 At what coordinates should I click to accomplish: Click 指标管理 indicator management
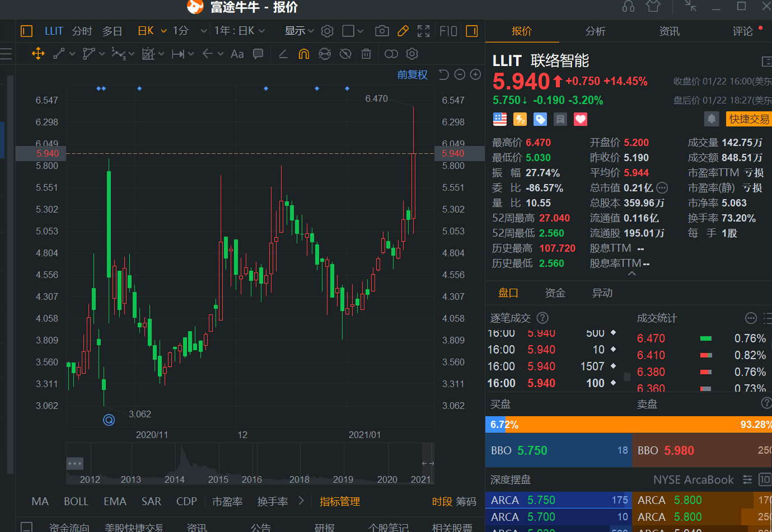click(x=340, y=501)
